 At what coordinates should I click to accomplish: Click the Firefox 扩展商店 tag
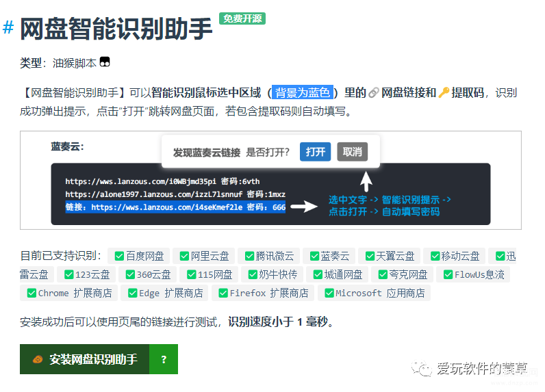263,293
